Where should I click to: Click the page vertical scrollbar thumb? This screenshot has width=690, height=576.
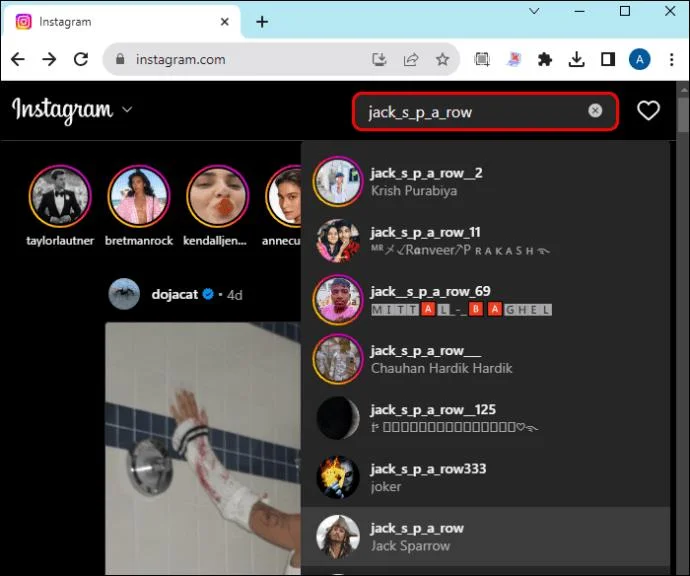point(683,114)
